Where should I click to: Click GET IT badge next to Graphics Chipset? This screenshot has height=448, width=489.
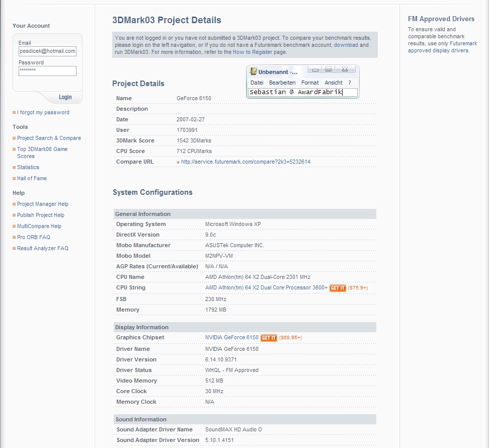point(269,338)
